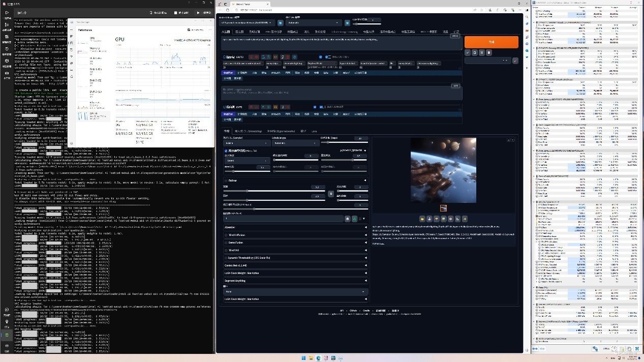Open the output folder icon below image

tap(422, 219)
